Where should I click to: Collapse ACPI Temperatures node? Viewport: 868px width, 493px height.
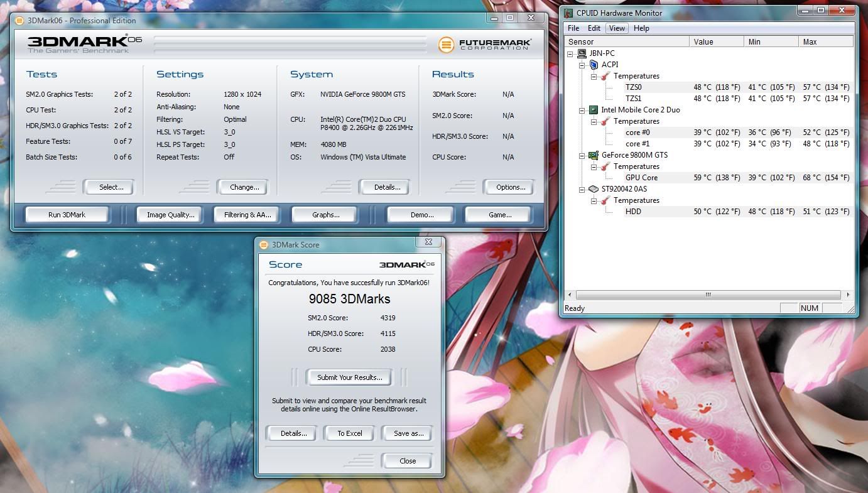pyautogui.click(x=594, y=76)
